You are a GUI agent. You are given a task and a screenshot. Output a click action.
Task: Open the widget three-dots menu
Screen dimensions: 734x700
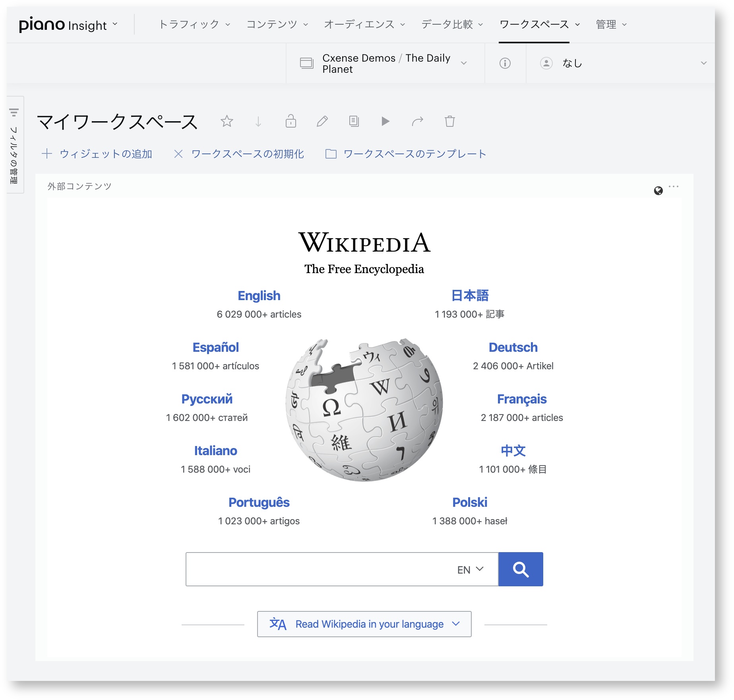(x=674, y=186)
